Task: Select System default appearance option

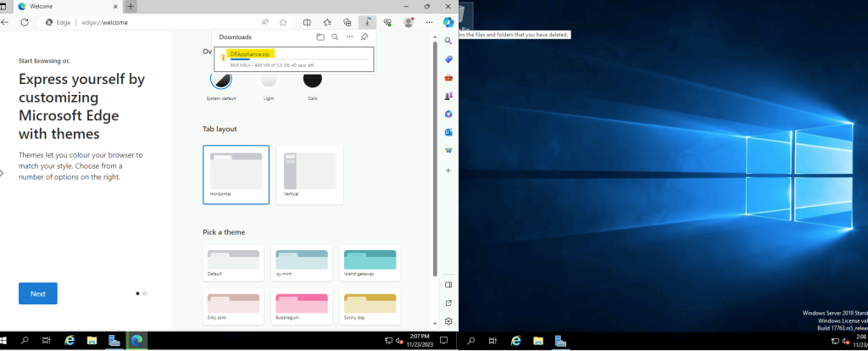Action: tap(221, 79)
